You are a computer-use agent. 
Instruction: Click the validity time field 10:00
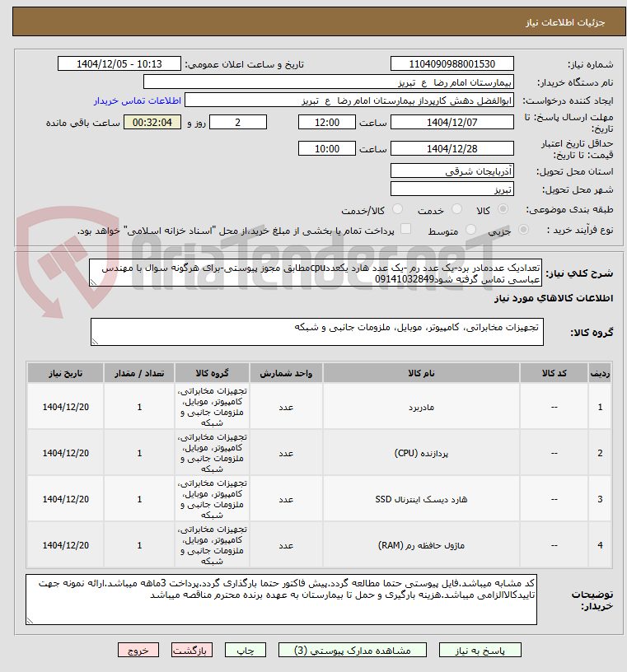[x=327, y=149]
